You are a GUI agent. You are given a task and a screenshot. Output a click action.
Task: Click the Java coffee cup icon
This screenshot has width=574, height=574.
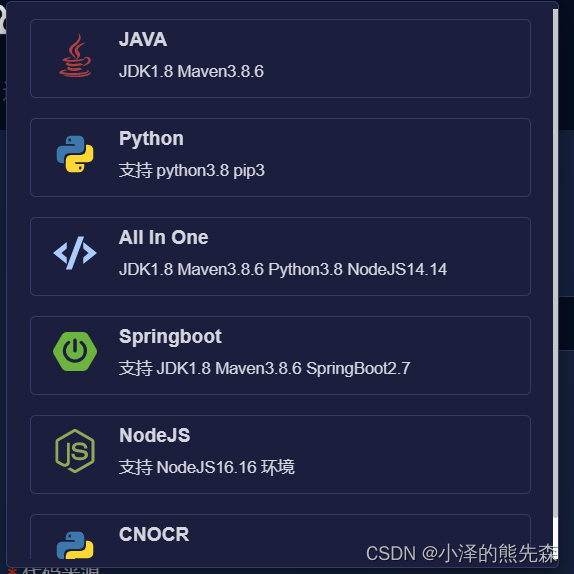click(75, 56)
